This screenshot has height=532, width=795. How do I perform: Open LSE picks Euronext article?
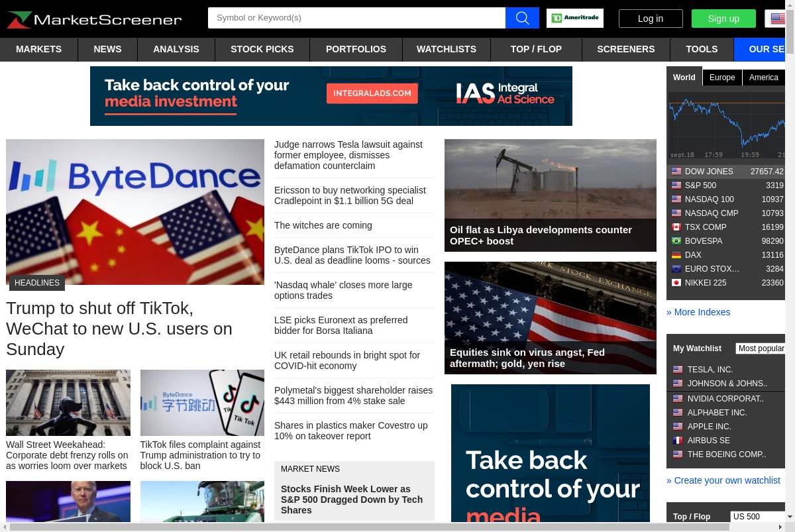[x=341, y=325]
